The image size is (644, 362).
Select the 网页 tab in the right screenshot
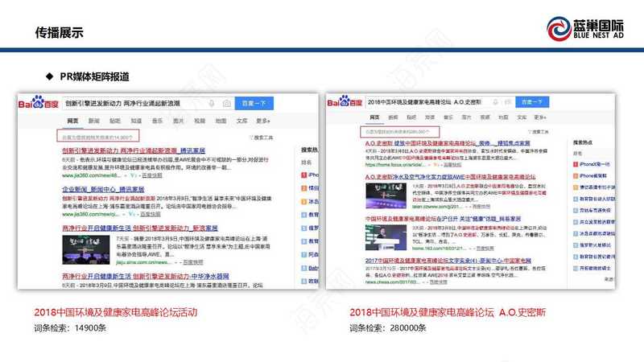374,117
